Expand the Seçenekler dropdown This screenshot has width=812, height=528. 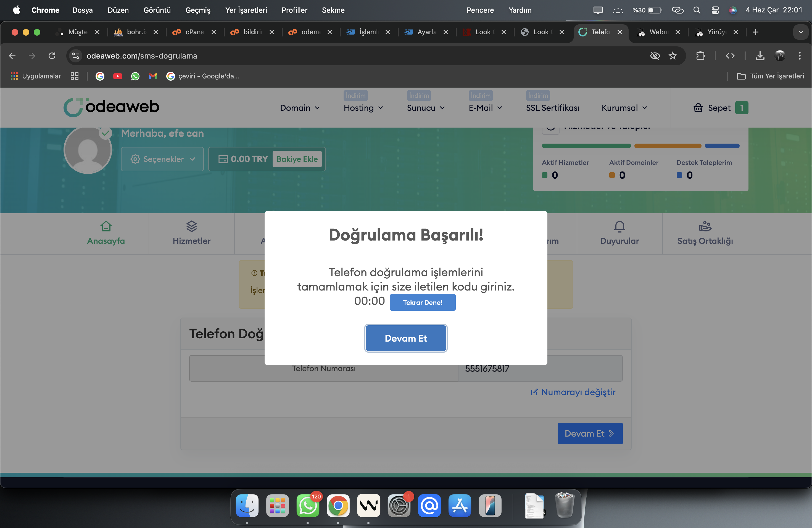(x=162, y=159)
